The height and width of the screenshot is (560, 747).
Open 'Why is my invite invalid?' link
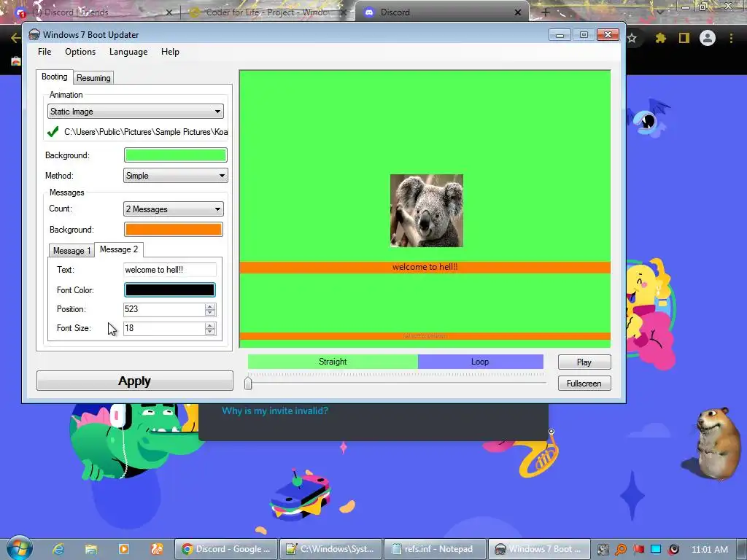(x=275, y=411)
